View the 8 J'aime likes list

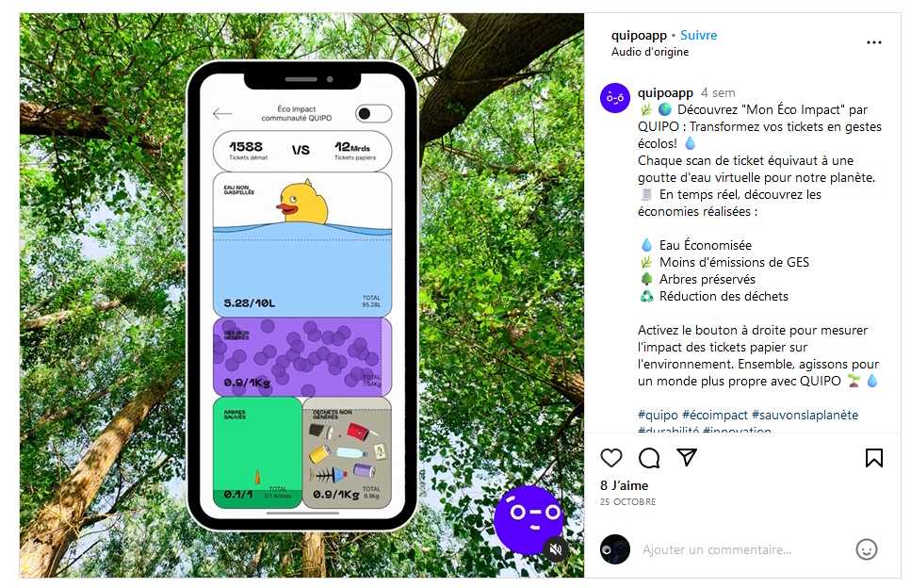(625, 485)
